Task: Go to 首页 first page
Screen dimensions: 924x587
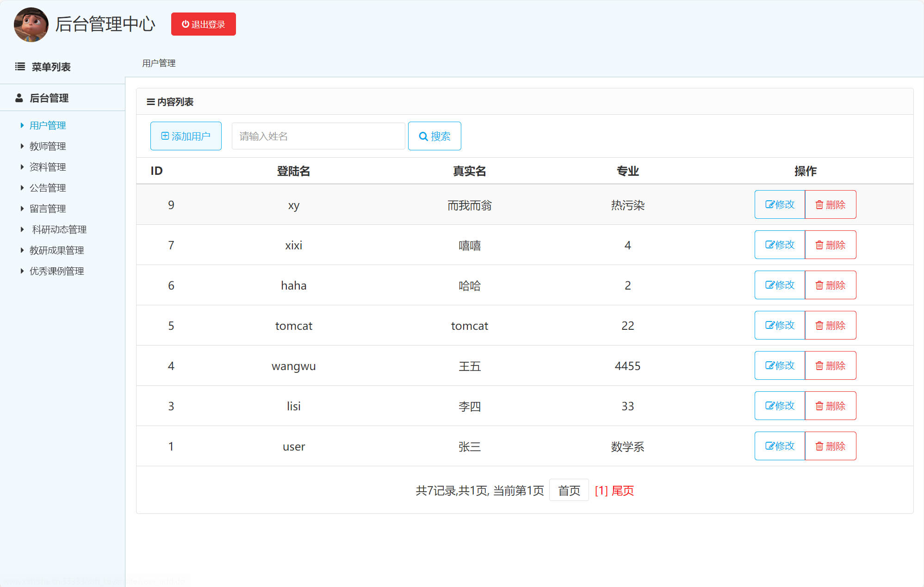Action: pos(569,490)
